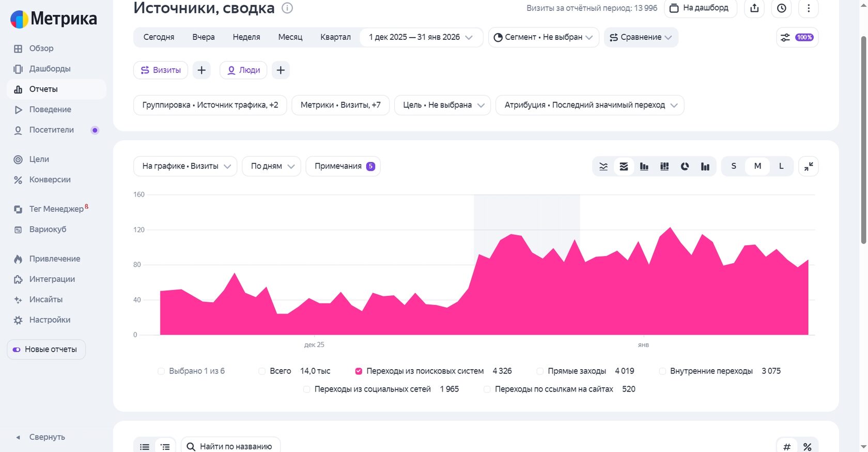Click the export/share icon in the header

754,8
